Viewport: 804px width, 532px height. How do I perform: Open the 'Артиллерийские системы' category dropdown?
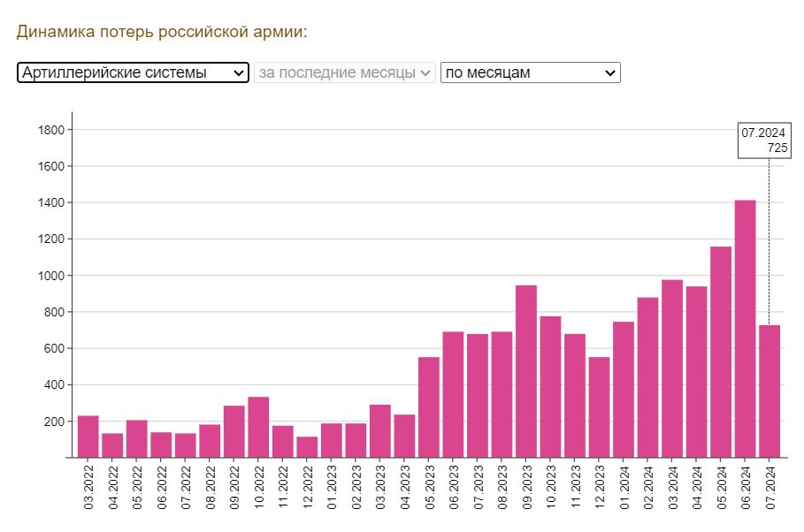click(x=133, y=72)
